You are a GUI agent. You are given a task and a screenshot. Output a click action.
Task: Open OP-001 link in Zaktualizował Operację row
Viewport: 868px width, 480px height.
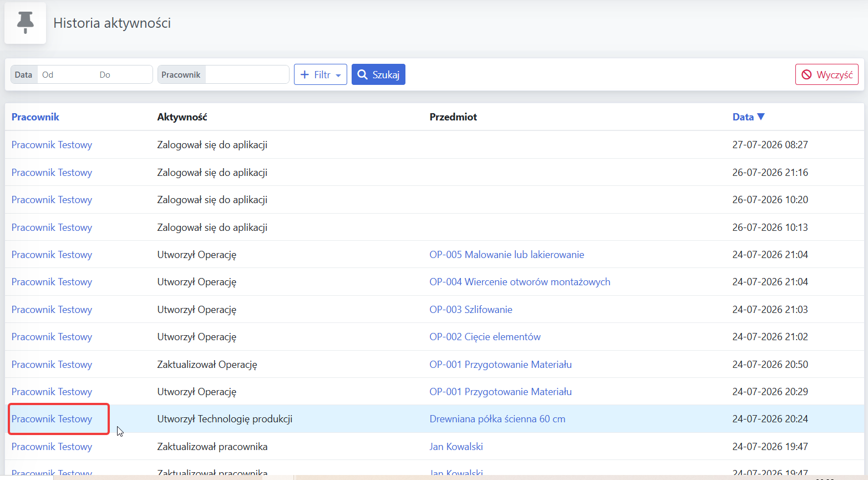pos(500,365)
